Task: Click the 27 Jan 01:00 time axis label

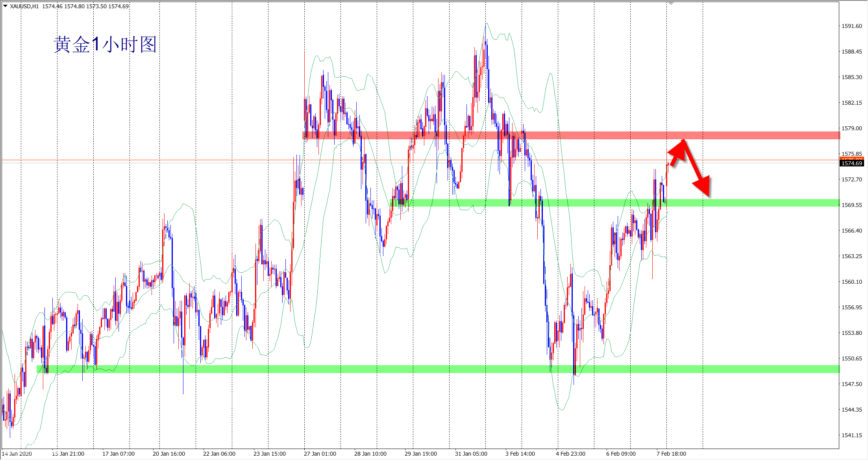Action: click(320, 454)
